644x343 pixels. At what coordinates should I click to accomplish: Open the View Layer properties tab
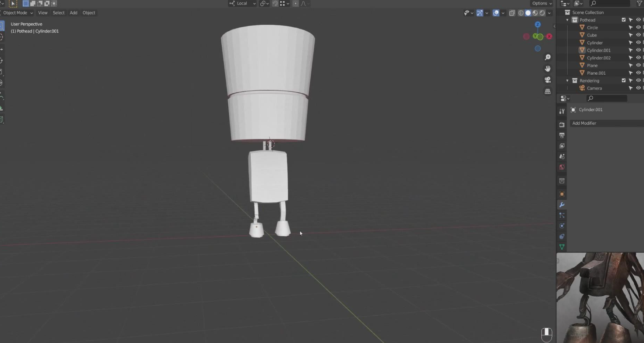tap(562, 146)
